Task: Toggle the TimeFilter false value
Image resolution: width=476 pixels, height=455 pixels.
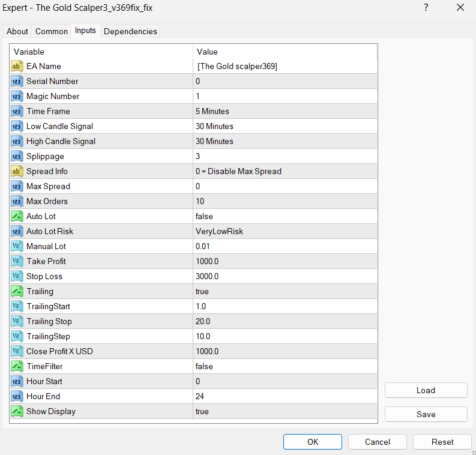Action: click(204, 366)
